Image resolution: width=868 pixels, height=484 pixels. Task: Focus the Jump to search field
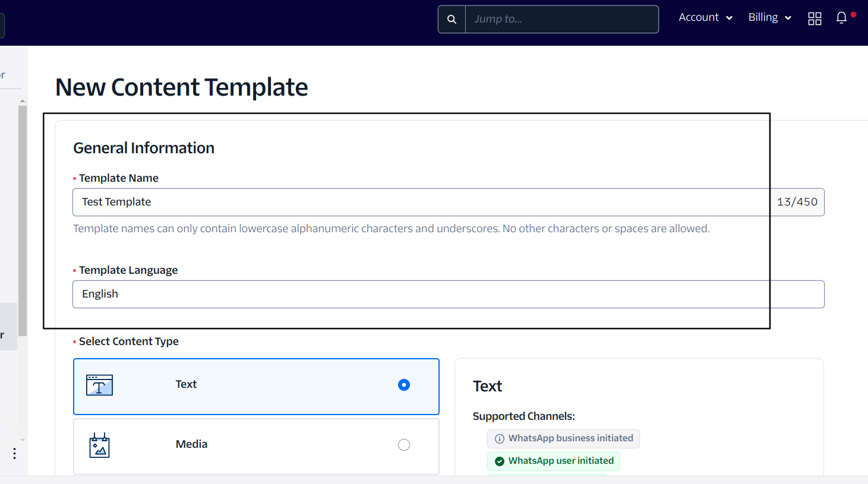tap(561, 19)
